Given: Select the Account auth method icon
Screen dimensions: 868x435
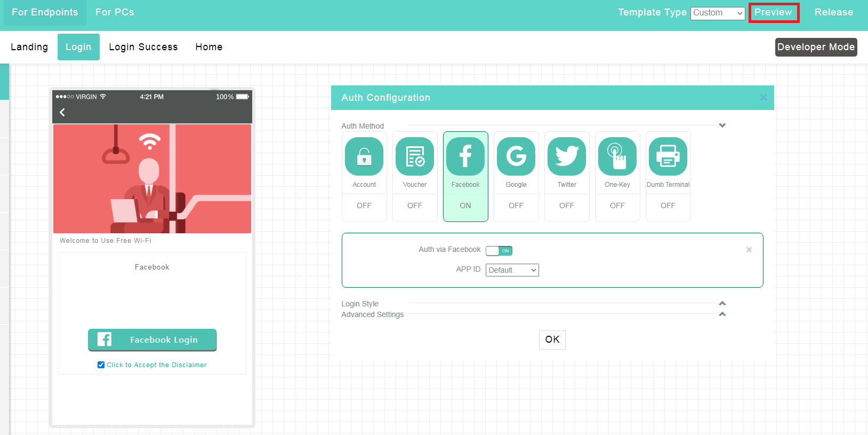Looking at the screenshot, I should coord(364,156).
